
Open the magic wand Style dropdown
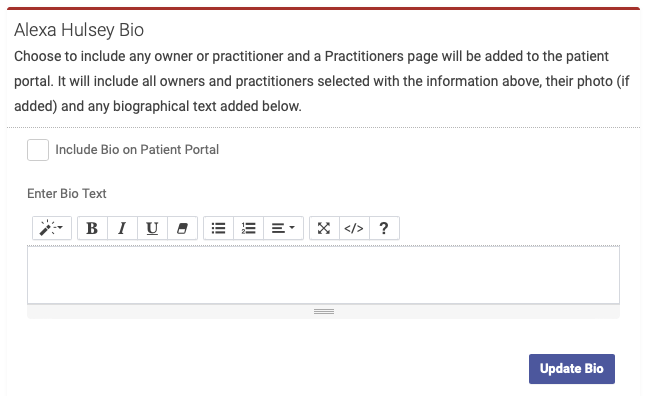point(52,228)
